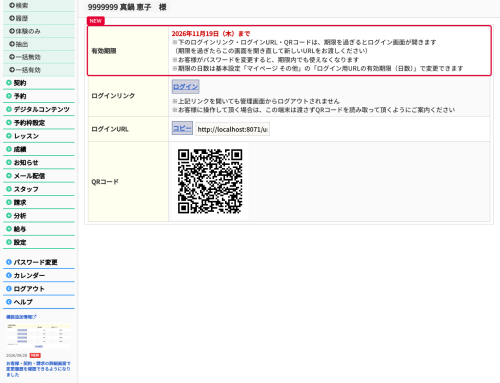
Task: Click the login QR code image
Action: pyautogui.click(x=210, y=181)
